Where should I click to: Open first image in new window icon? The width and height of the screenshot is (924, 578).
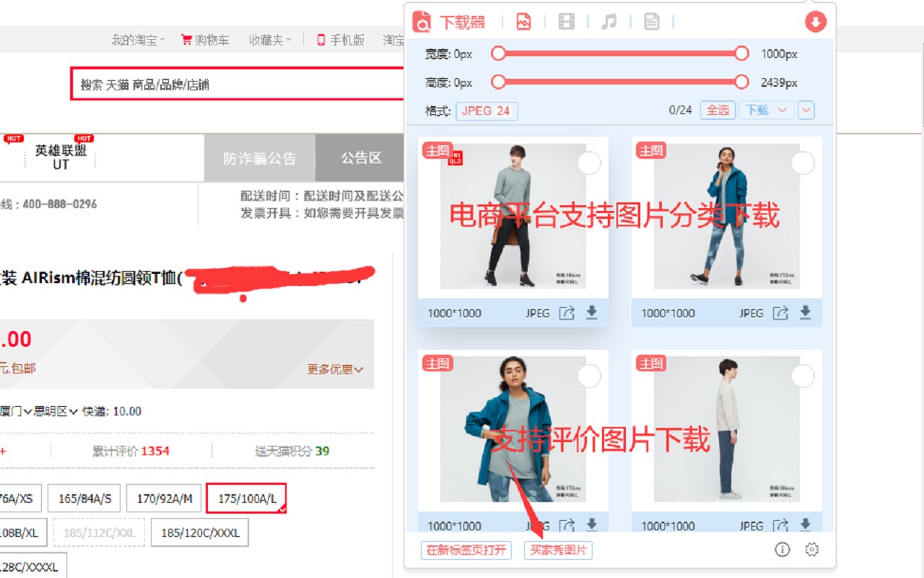567,313
